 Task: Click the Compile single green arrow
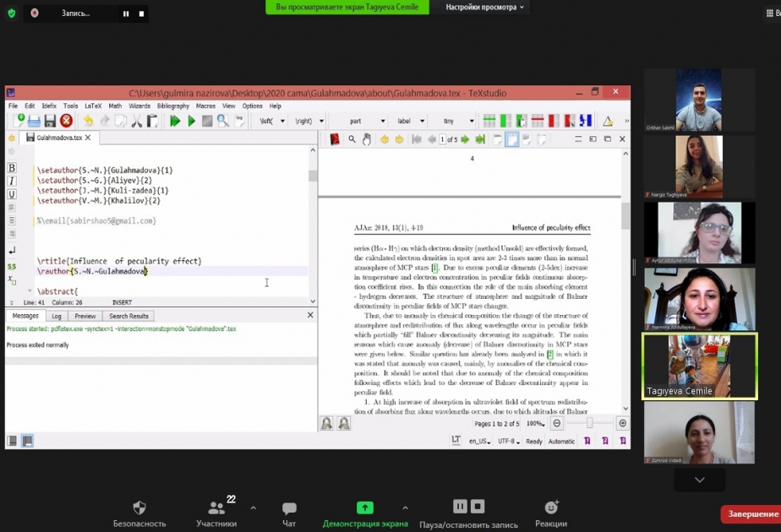(191, 121)
